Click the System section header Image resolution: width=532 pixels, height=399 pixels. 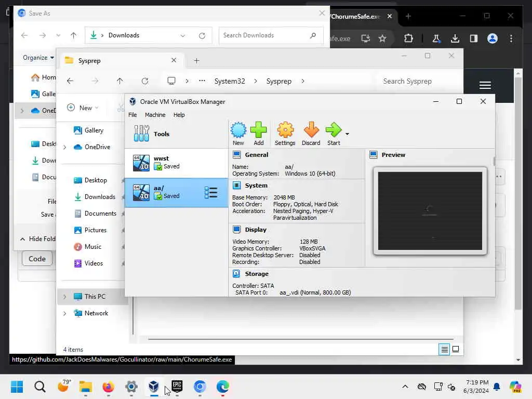coord(256,185)
